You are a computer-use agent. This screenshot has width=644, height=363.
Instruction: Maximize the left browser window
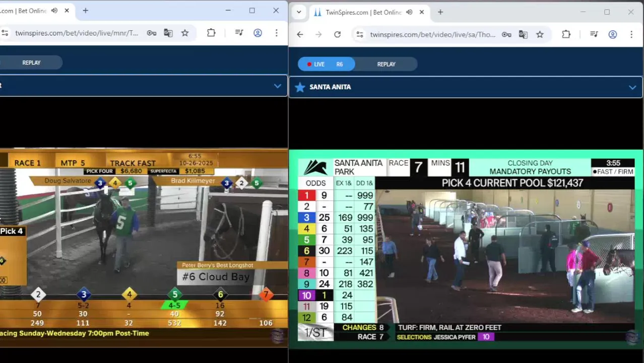click(252, 11)
